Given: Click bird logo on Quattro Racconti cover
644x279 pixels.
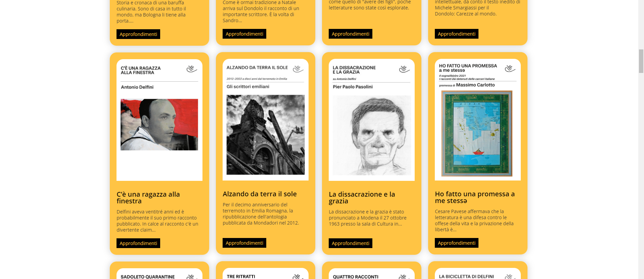Looking at the screenshot, I should tap(404, 277).
